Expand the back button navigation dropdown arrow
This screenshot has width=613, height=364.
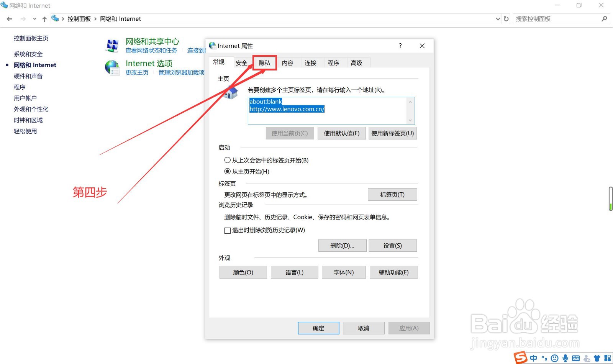click(34, 18)
